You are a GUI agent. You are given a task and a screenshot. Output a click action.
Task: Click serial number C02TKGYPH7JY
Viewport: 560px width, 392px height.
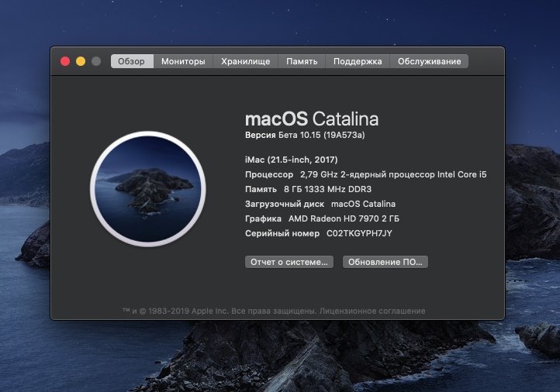(x=359, y=233)
